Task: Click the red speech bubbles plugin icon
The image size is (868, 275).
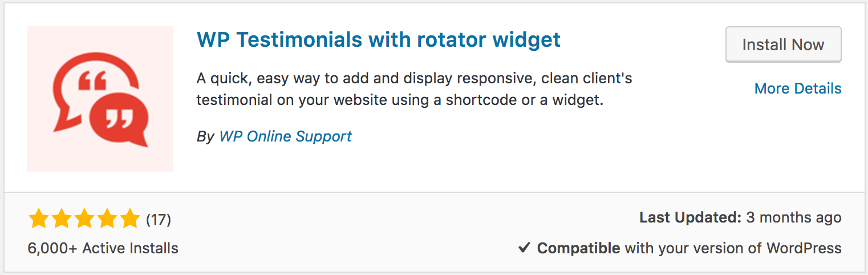Action: [x=100, y=98]
